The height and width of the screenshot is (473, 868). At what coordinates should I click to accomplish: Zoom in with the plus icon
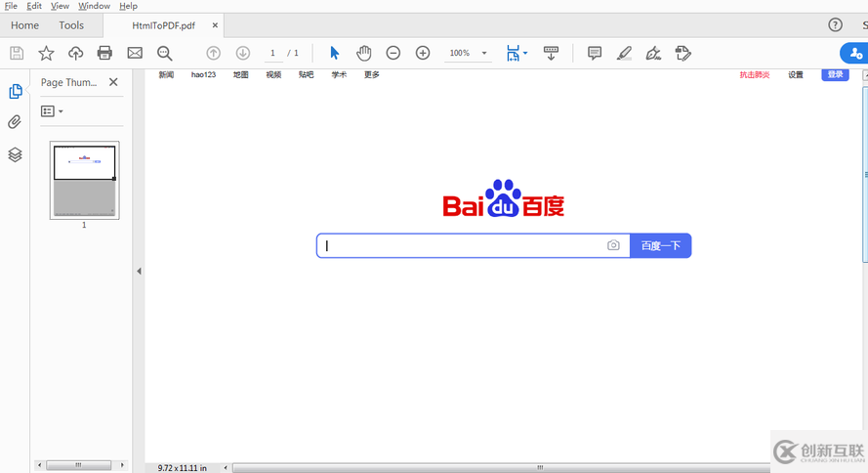[x=423, y=53]
